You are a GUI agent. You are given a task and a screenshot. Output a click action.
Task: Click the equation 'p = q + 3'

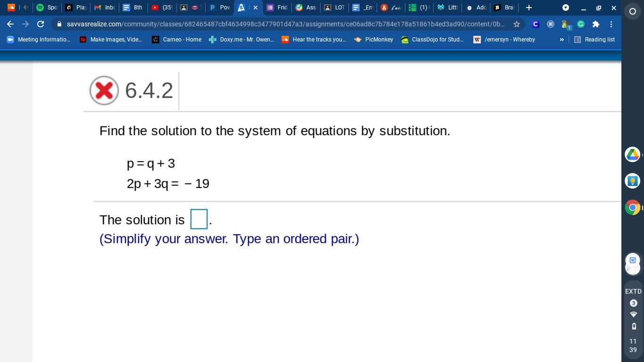(x=151, y=164)
